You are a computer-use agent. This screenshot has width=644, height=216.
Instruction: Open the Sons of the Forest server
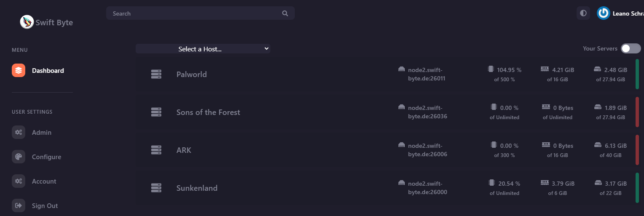coord(208,112)
